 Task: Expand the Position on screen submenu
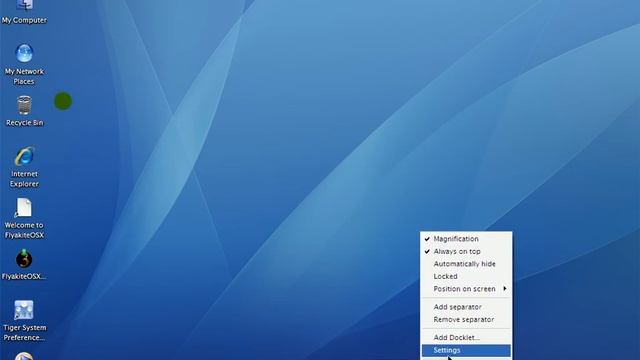(466, 289)
